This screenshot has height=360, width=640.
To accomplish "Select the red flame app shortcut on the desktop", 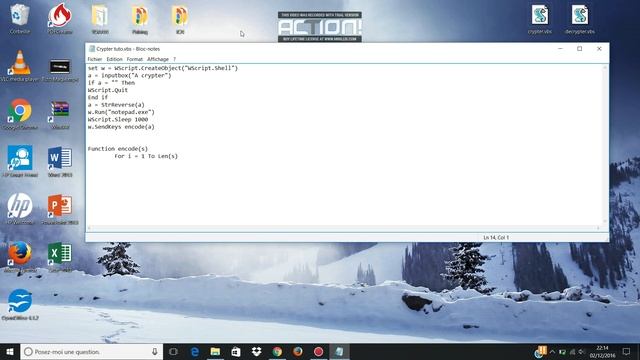I will pos(60,19).
